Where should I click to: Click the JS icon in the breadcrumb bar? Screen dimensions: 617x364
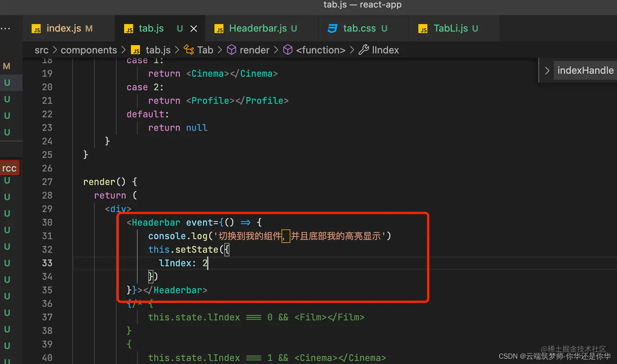pos(136,50)
